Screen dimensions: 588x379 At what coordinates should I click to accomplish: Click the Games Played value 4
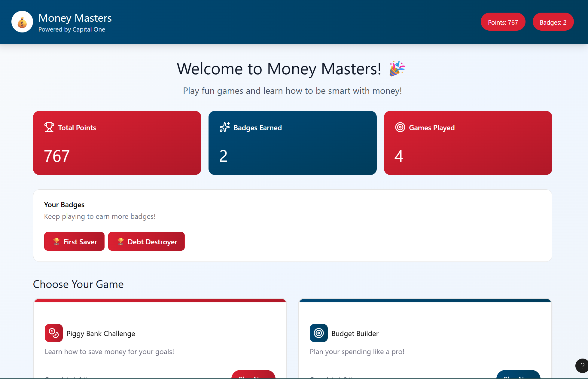(x=399, y=156)
